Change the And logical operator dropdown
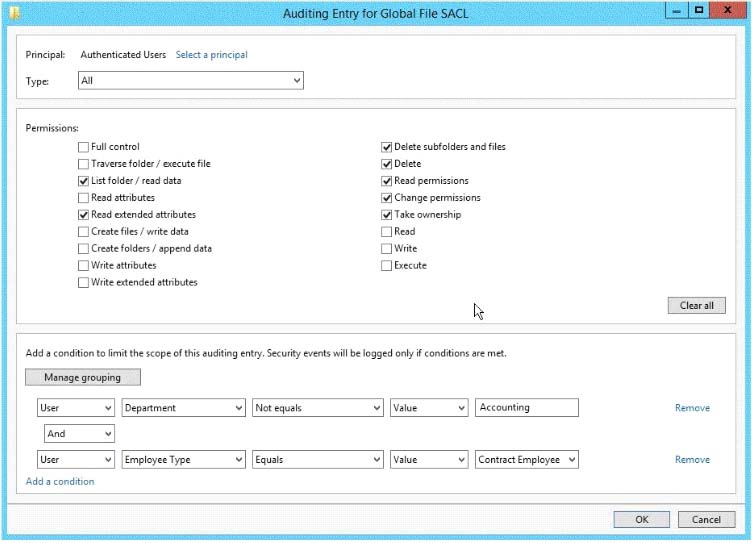Viewport: 752px width, 543px height. [79, 434]
